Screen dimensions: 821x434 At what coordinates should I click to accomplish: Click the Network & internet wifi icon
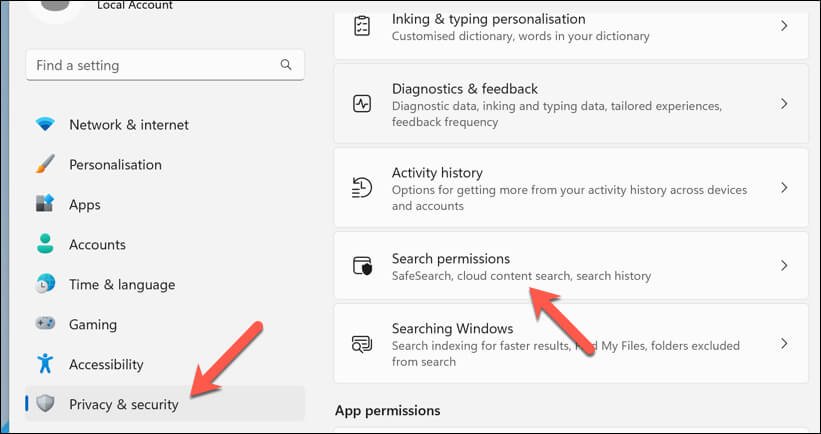pyautogui.click(x=45, y=125)
